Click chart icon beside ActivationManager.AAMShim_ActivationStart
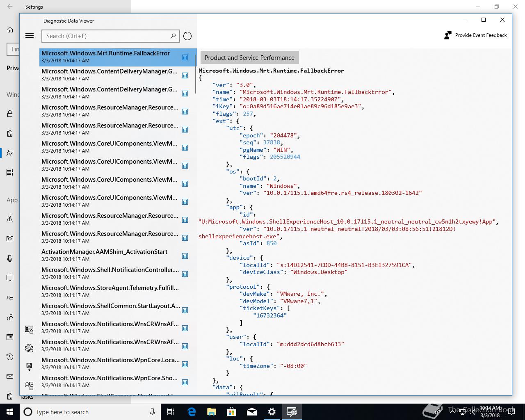The image size is (525, 420). pyautogui.click(x=185, y=256)
